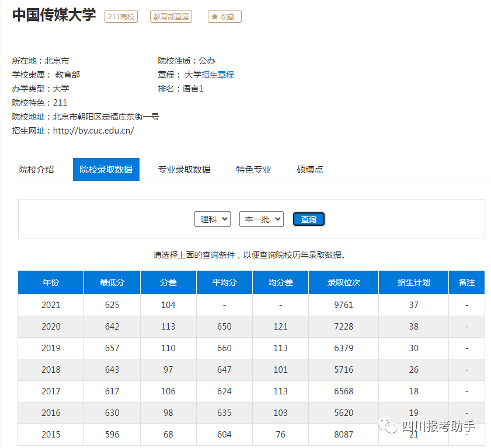The image size is (491, 448).
Task: Click the 2021 admission rank 9761
Action: click(343, 305)
